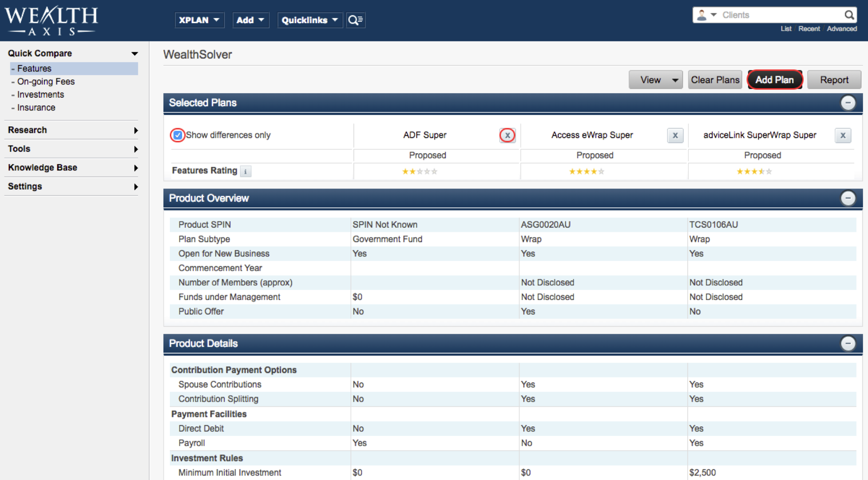Select Insurance in Quick Compare
The height and width of the screenshot is (480, 868).
click(36, 108)
